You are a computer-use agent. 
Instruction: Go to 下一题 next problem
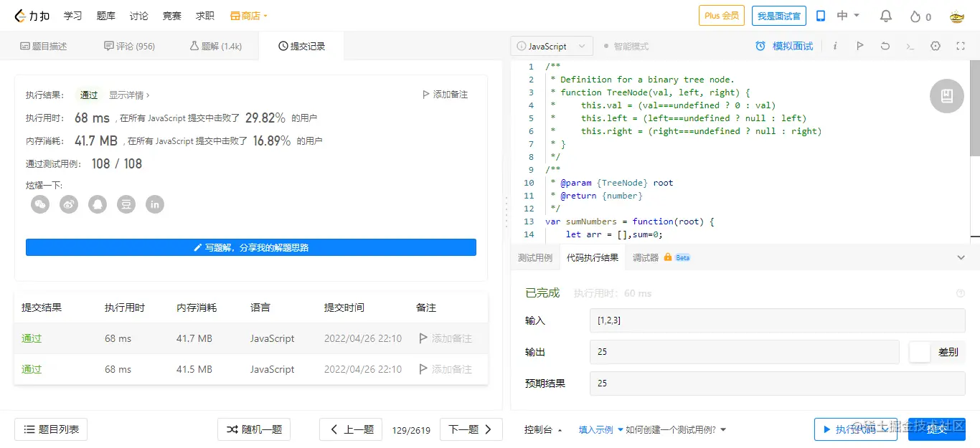(x=470, y=429)
